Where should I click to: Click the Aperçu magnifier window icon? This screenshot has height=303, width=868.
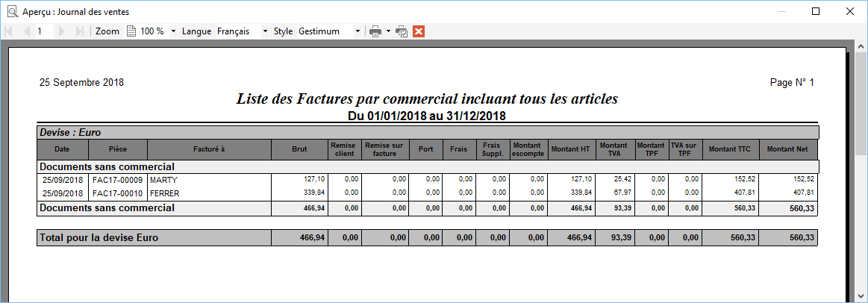click(x=12, y=12)
